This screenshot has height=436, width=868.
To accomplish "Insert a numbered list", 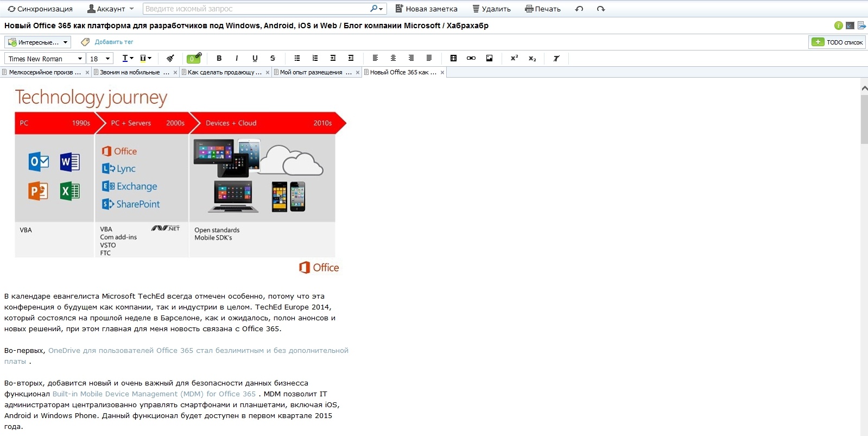I will 315,58.
